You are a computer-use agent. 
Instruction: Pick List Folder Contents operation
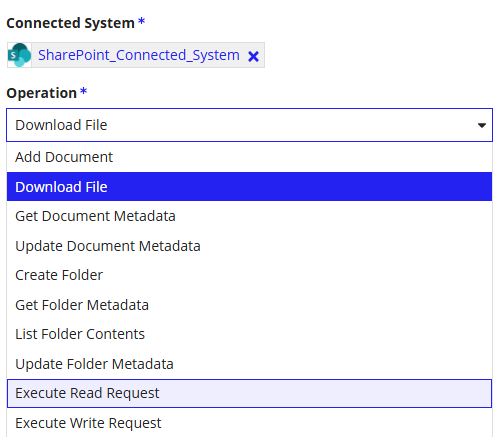tap(249, 334)
